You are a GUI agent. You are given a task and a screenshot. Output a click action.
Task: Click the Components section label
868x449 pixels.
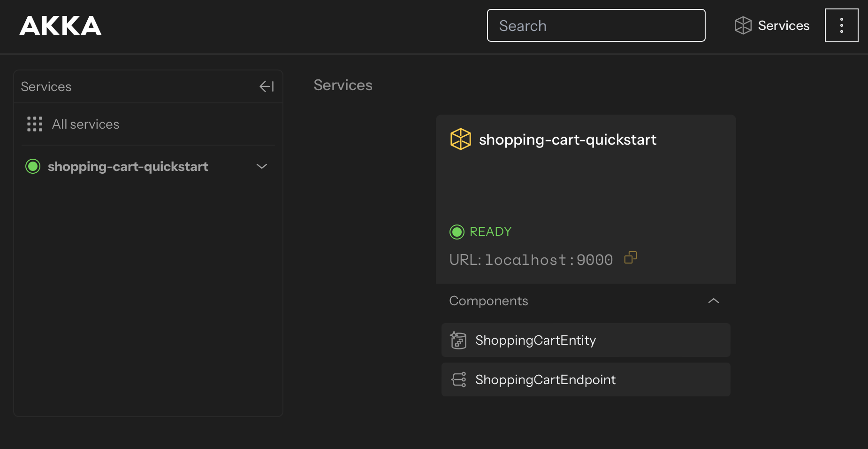[488, 301]
